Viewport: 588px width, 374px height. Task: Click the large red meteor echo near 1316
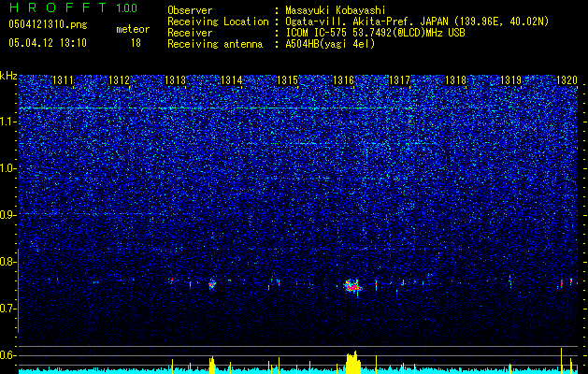(352, 286)
